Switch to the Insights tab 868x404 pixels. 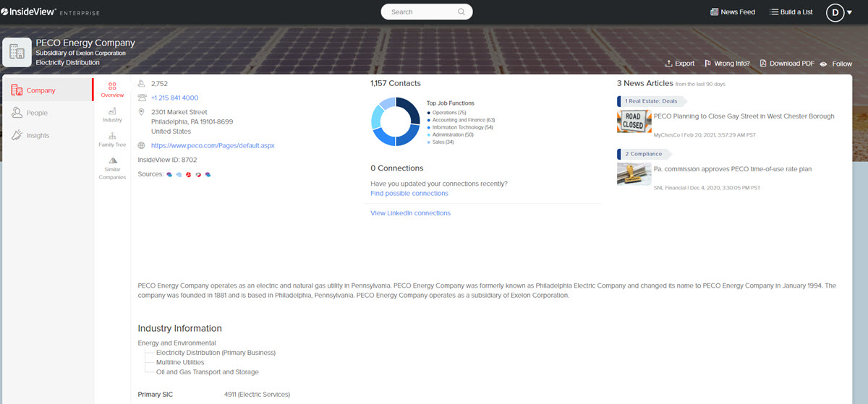(38, 135)
